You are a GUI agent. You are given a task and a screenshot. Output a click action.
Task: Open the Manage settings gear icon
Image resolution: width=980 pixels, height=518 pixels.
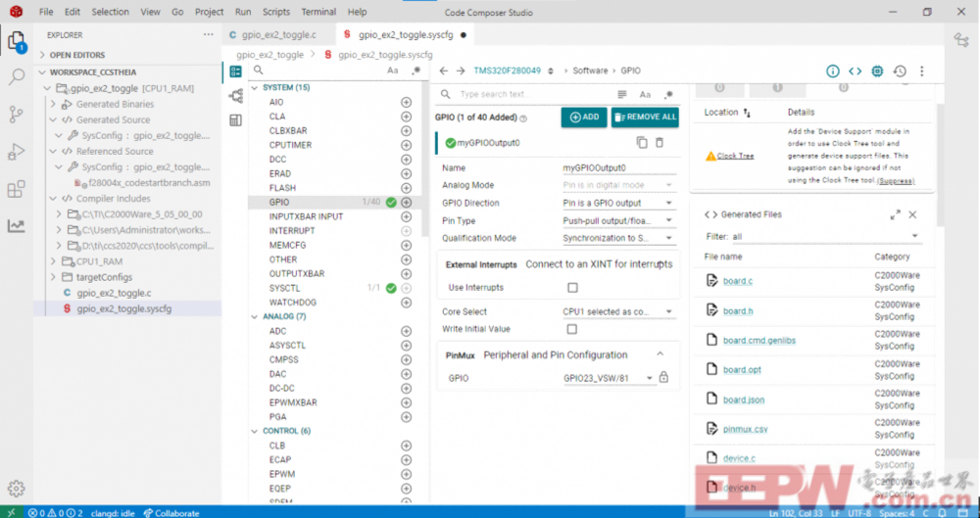coord(17,488)
